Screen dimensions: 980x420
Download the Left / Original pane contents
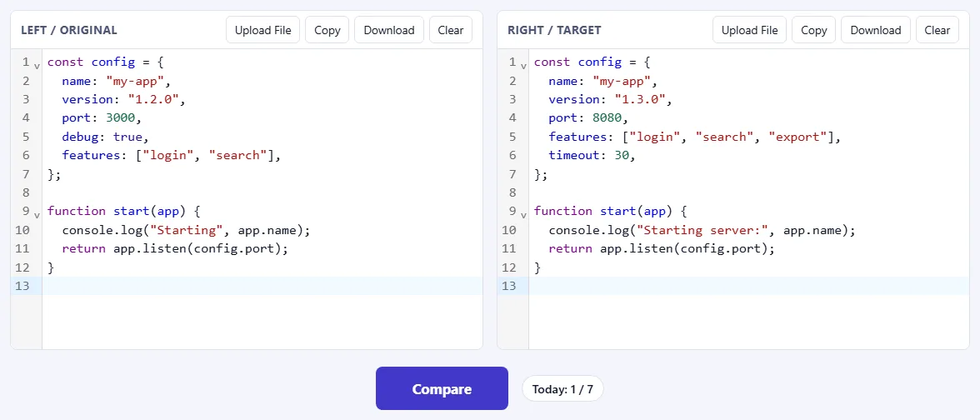388,30
